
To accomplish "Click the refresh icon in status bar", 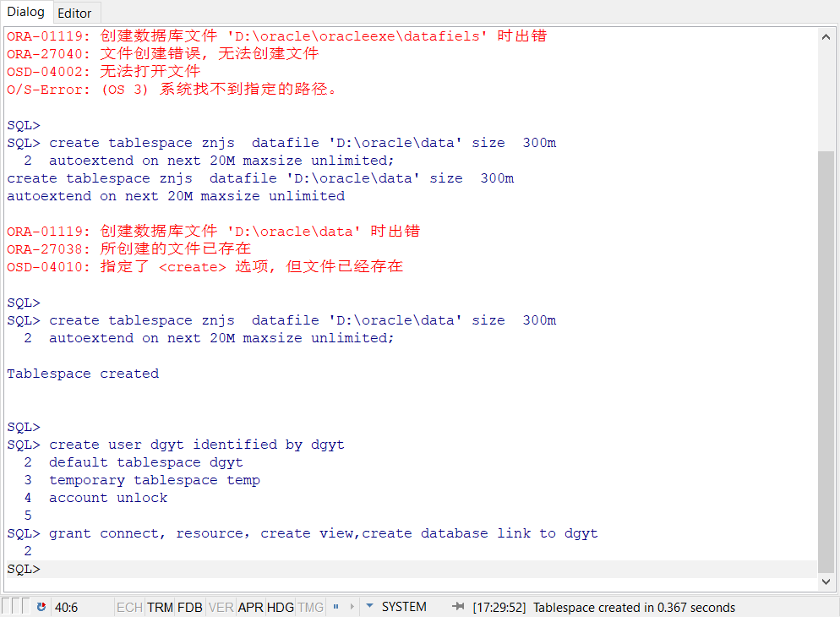I will (x=41, y=607).
